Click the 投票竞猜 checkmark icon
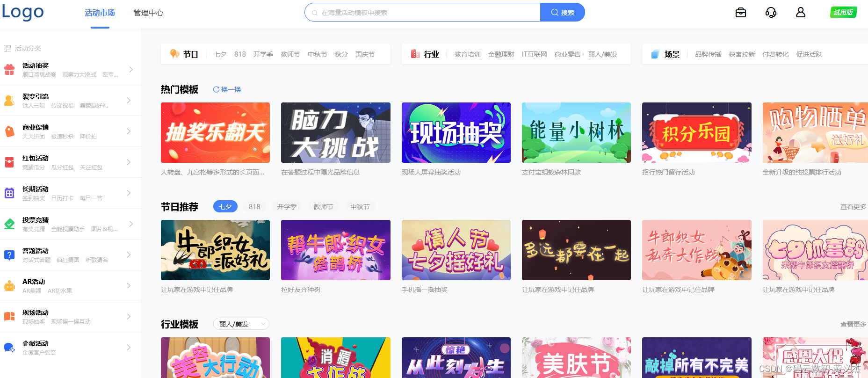Viewport: 868px width, 378px height. 9,224
